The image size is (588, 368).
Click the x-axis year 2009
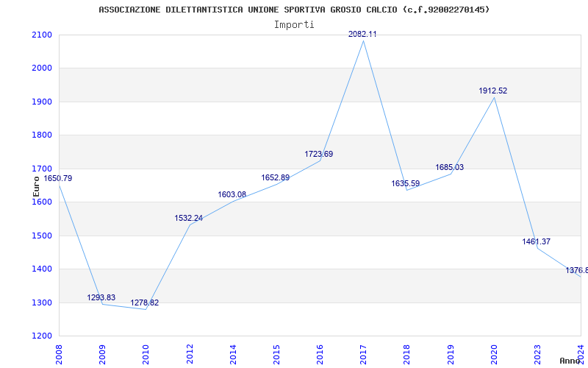pos(102,355)
